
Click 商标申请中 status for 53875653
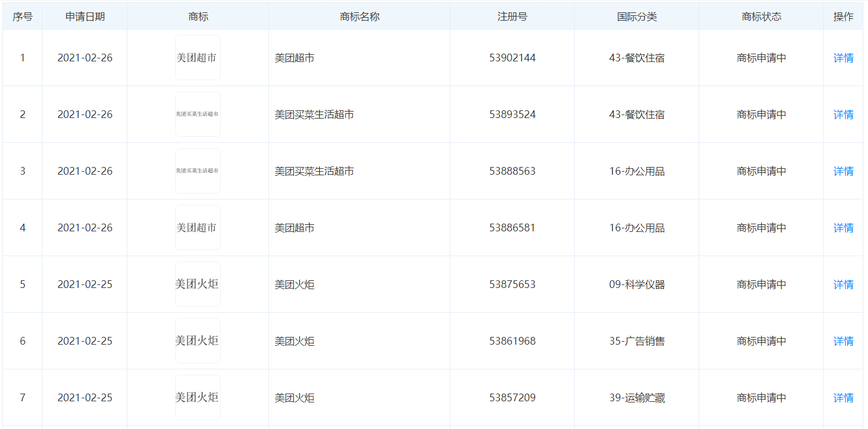[x=761, y=284]
